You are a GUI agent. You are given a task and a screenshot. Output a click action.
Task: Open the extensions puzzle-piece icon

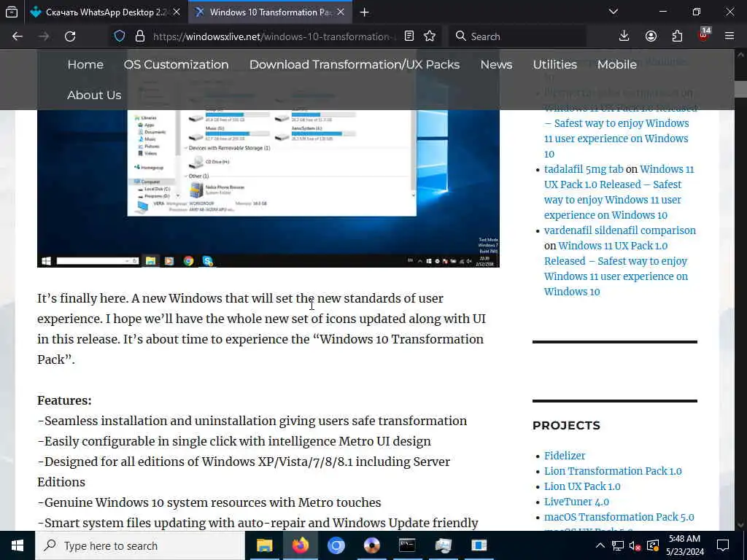[677, 36]
